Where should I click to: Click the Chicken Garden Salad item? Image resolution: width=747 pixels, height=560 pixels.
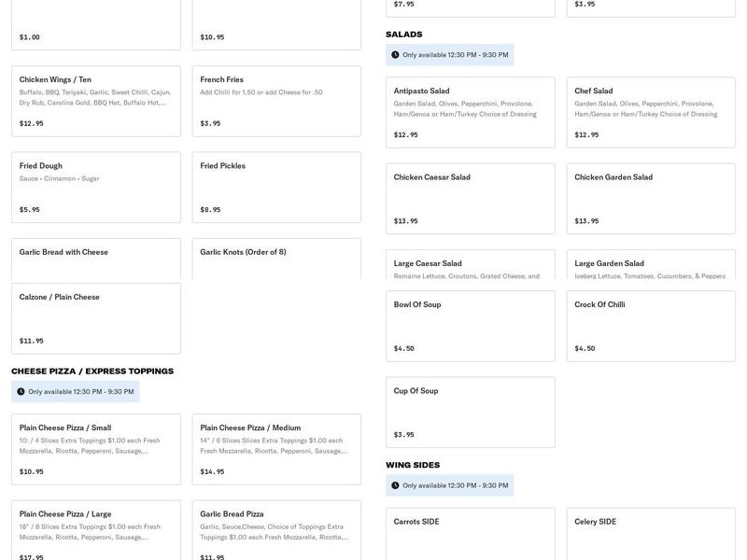coord(650,198)
